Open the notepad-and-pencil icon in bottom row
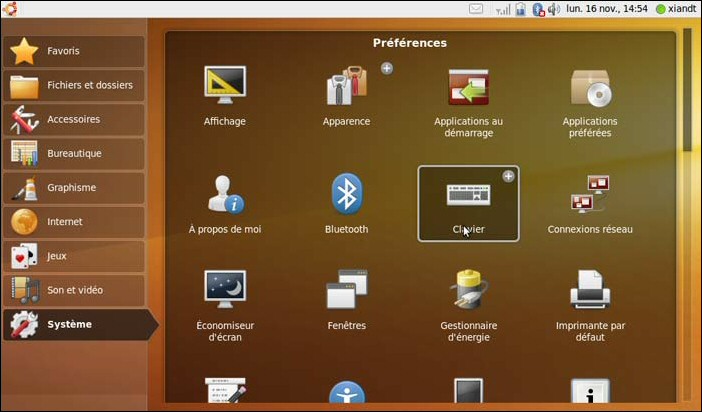 pos(225,391)
